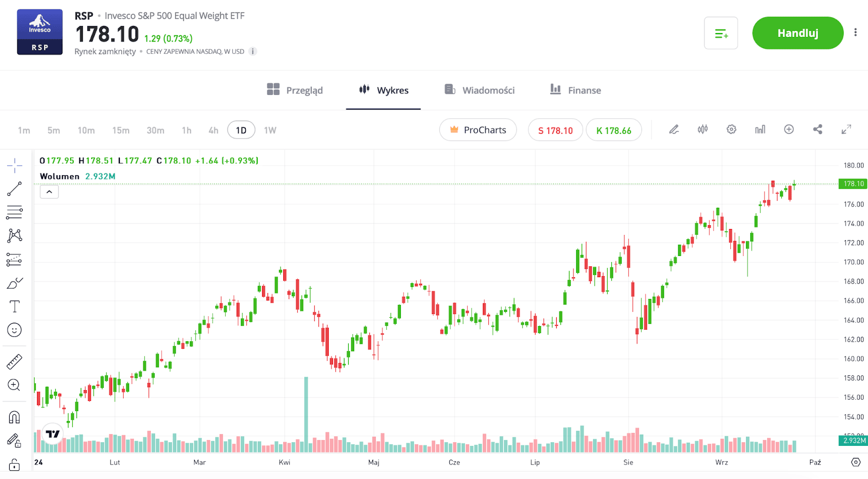Image resolution: width=868 pixels, height=479 pixels.
Task: Set the 1h time interval
Action: 187,130
